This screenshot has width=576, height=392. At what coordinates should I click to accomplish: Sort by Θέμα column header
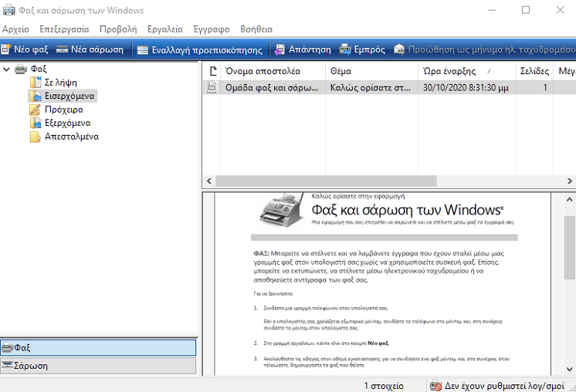(x=371, y=71)
